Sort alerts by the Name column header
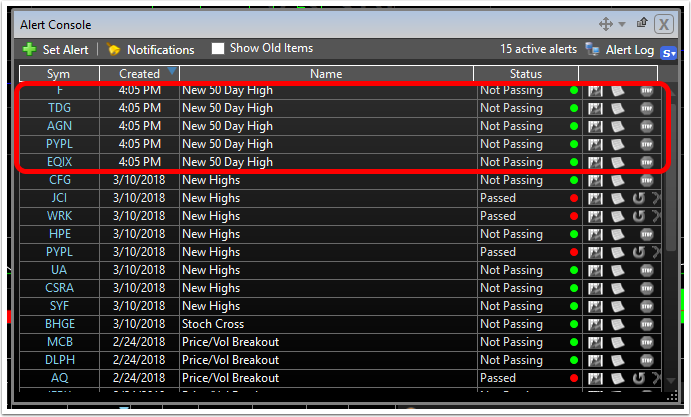 (326, 74)
